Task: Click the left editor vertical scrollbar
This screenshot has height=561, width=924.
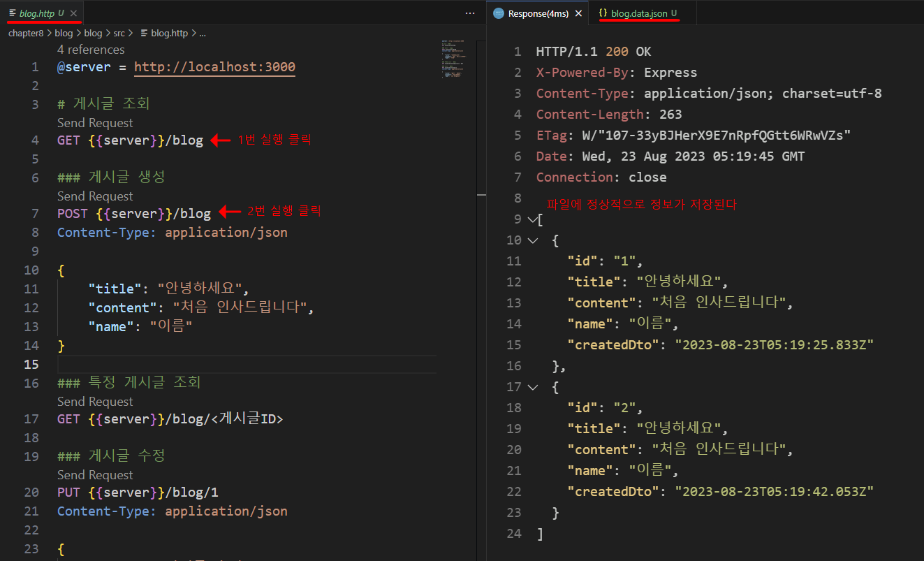Action: click(x=481, y=300)
